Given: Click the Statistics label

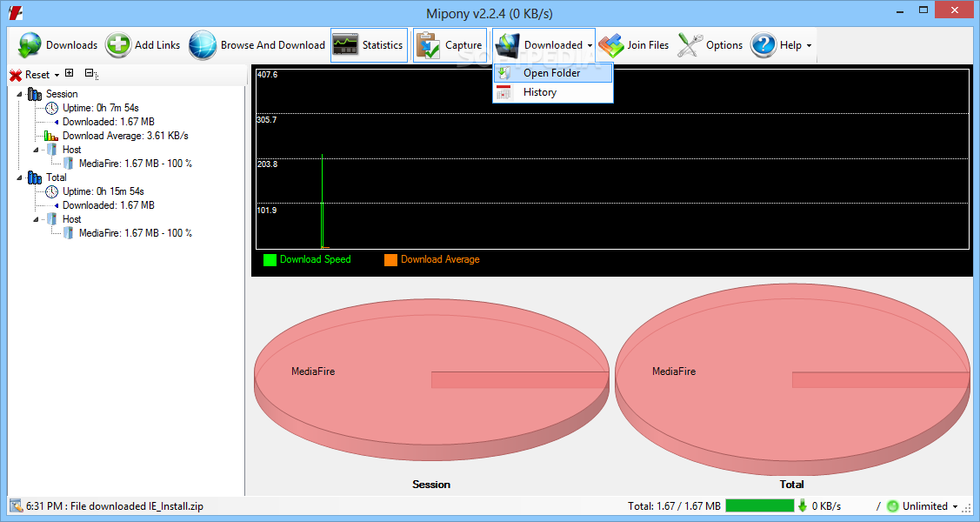Looking at the screenshot, I should pyautogui.click(x=383, y=45).
